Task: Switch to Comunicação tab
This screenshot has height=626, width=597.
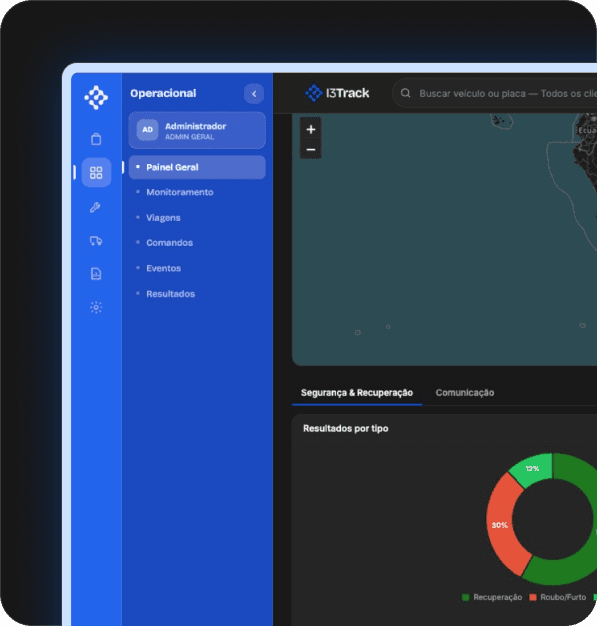Action: 465,393
